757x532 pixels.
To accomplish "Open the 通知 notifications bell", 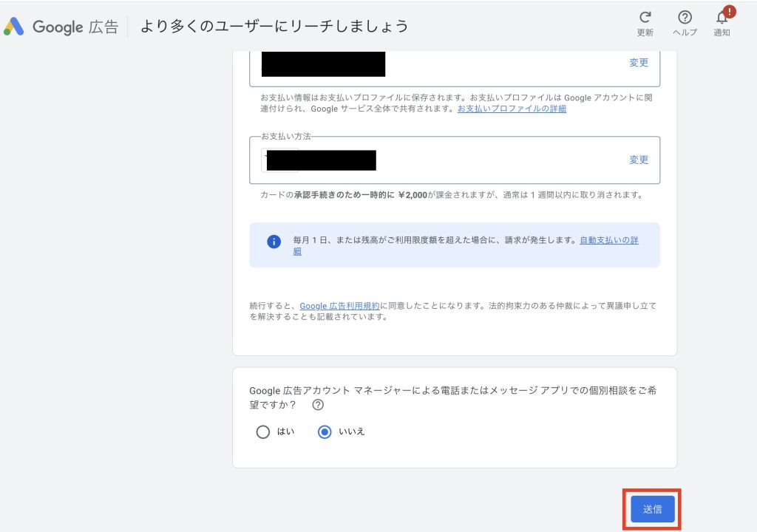I will 722,18.
